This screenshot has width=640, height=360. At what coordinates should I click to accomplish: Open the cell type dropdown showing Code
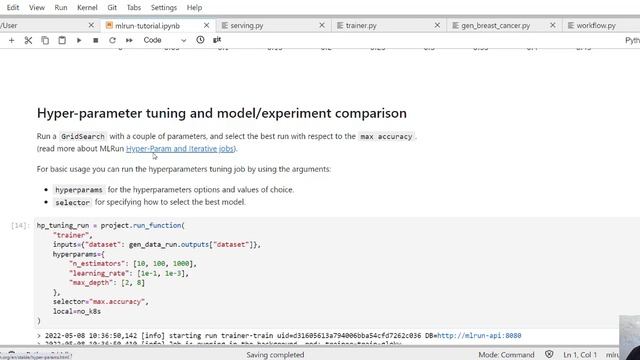point(164,40)
